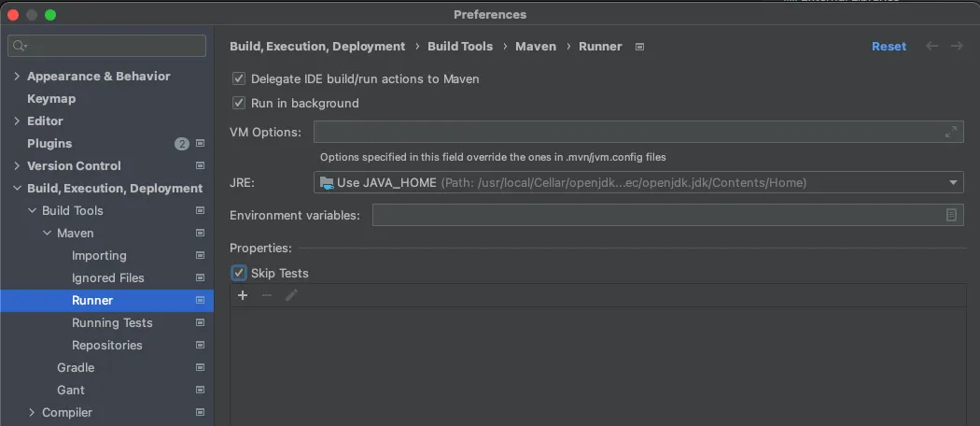Uncheck the Skip Tests checkbox

pos(239,274)
